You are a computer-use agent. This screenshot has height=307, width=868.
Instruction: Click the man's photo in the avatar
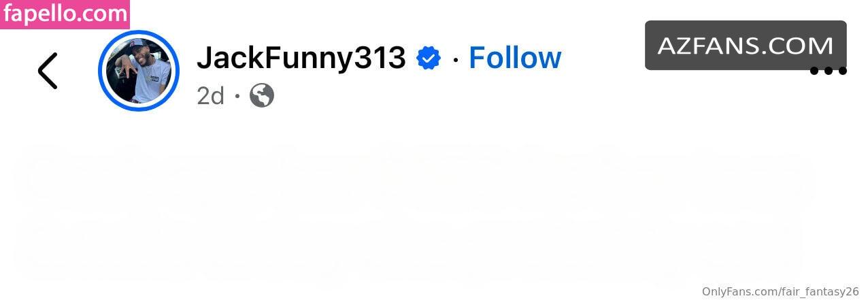point(139,71)
